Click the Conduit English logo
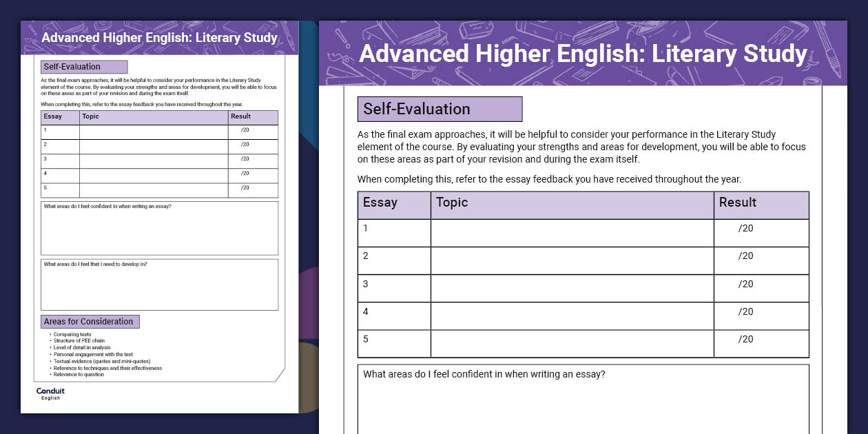The height and width of the screenshot is (434, 868). pyautogui.click(x=50, y=393)
